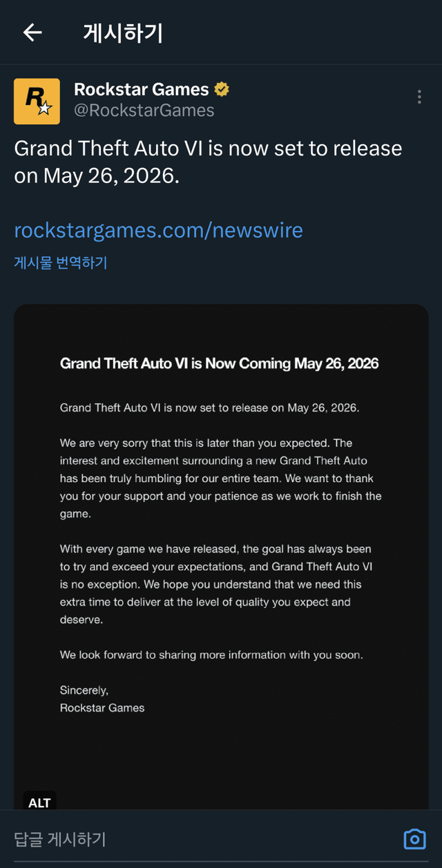Tap the non-bold first sentence inside image
Screen dimensions: 442x868
[x=209, y=407]
